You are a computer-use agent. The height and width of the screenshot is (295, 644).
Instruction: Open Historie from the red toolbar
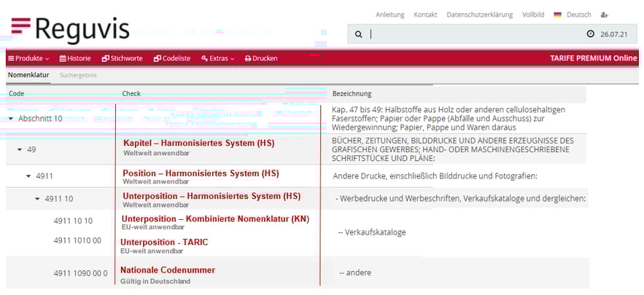point(75,58)
